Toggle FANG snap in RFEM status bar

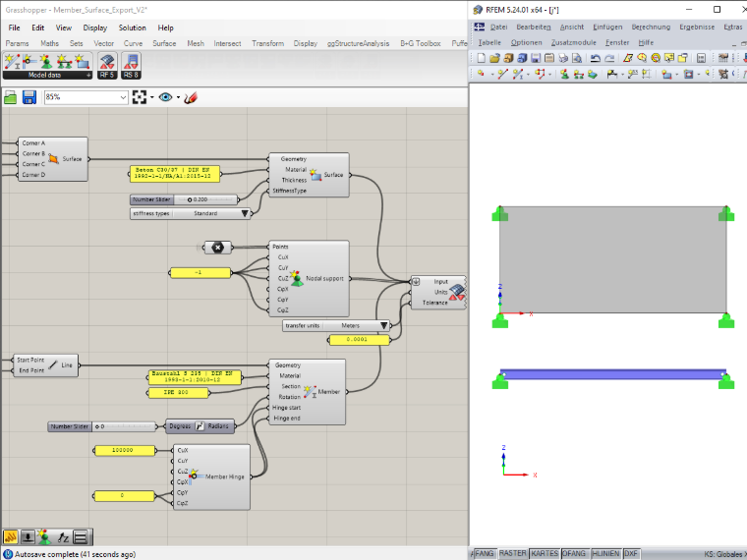tap(484, 553)
